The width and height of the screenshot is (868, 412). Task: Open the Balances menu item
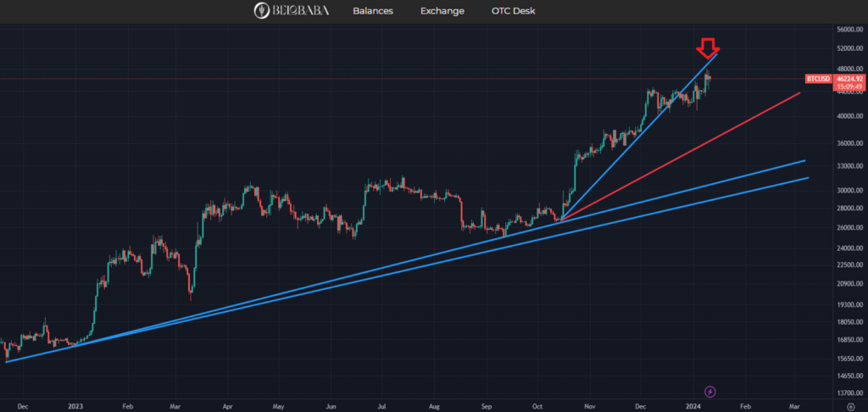point(373,11)
